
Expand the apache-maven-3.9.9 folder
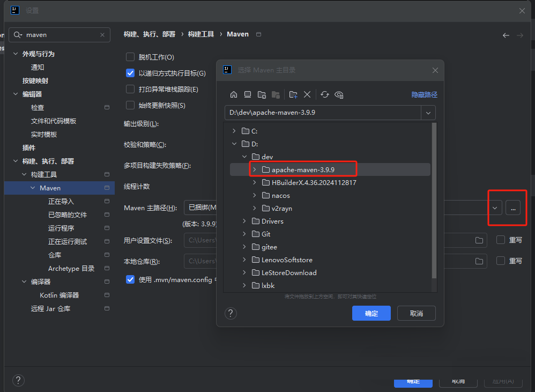254,169
